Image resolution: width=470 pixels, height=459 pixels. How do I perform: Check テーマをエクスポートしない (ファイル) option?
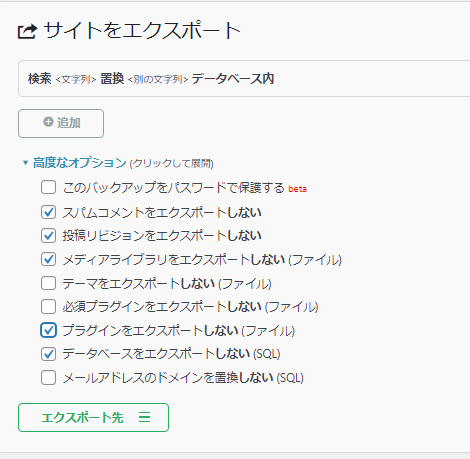point(48,283)
